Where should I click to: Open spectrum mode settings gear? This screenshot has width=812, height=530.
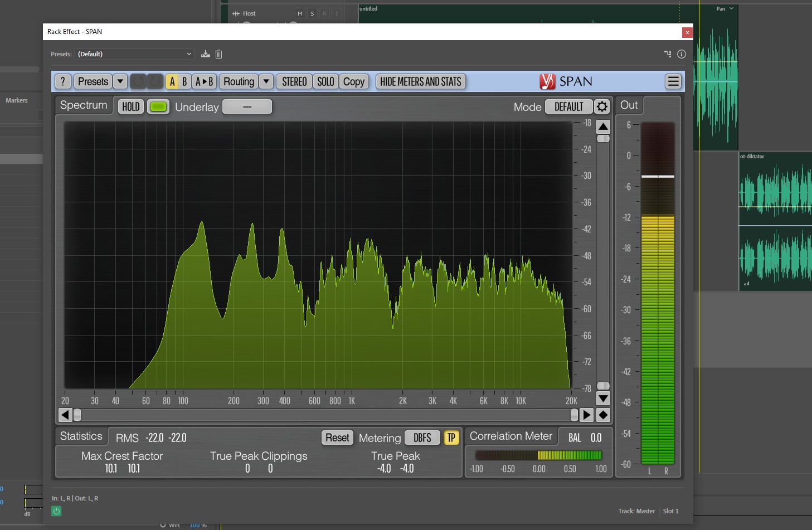(x=602, y=107)
